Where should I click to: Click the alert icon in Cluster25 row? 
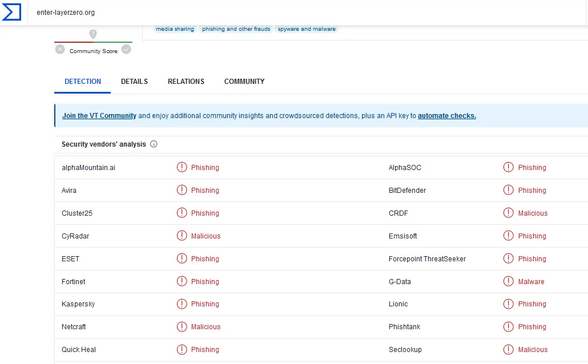tap(182, 213)
